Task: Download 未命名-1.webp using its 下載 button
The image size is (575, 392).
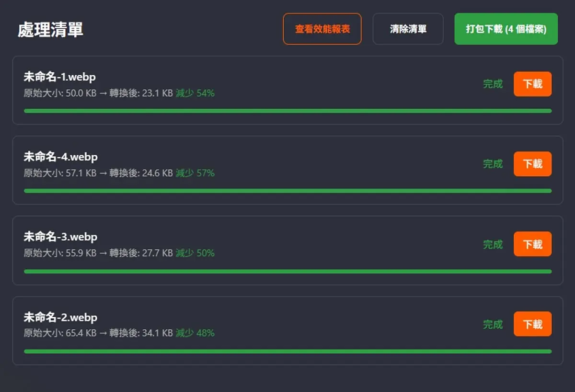Action: coord(532,84)
